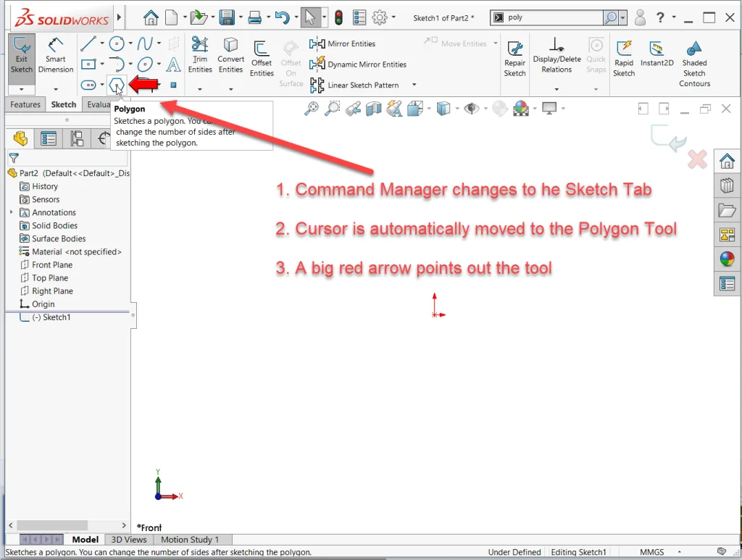Click the Smart Dimension tool

tap(56, 54)
